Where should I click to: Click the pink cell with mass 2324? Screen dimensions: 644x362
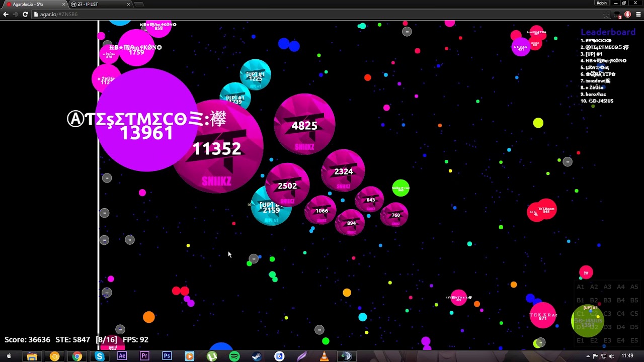(x=343, y=171)
